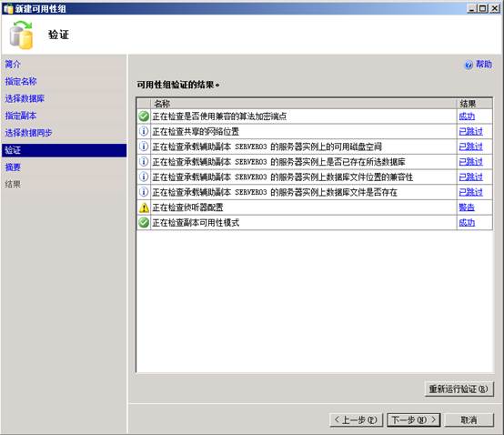Select row text ending 是否已存在所选数据库
This screenshot has height=435, width=504.
click(x=278, y=162)
